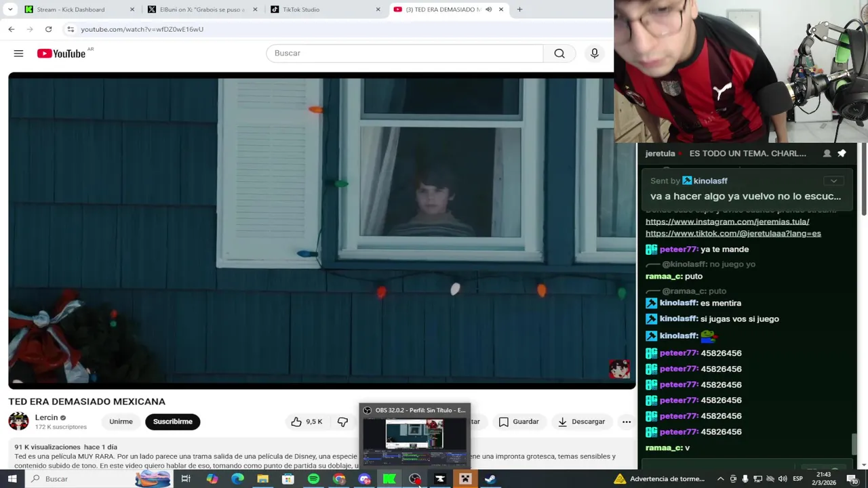Open a new browser tab with plus
The image size is (868, 488).
click(x=519, y=9)
